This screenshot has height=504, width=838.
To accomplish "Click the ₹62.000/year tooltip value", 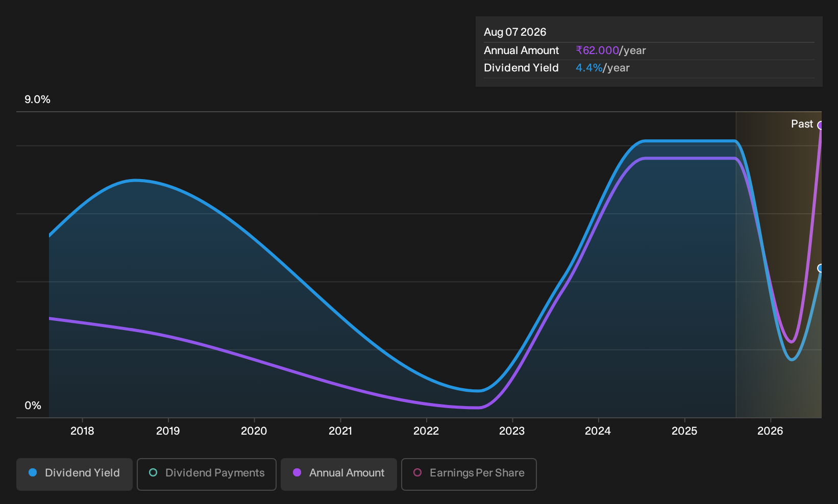I will [611, 51].
